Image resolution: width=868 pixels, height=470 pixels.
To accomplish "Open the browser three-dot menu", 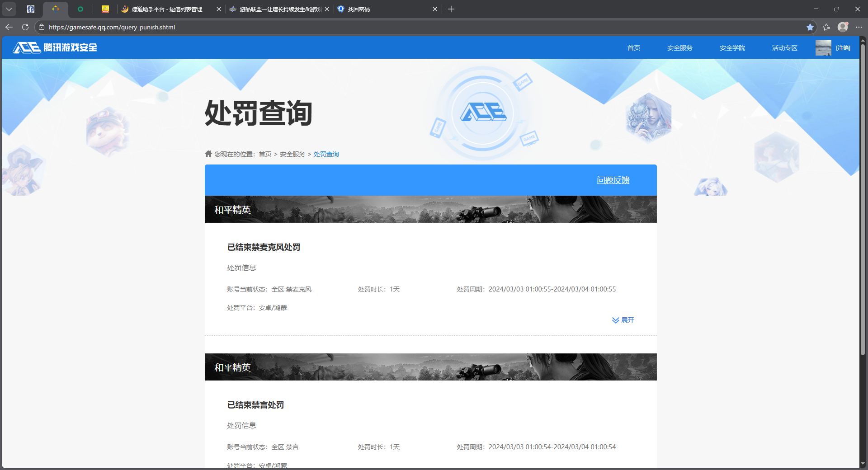I will 860,27.
